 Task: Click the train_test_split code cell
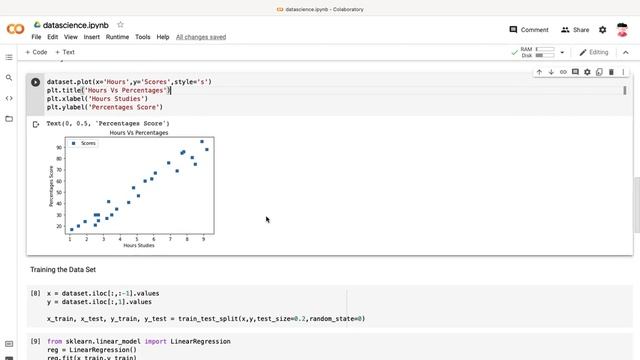[329, 306]
